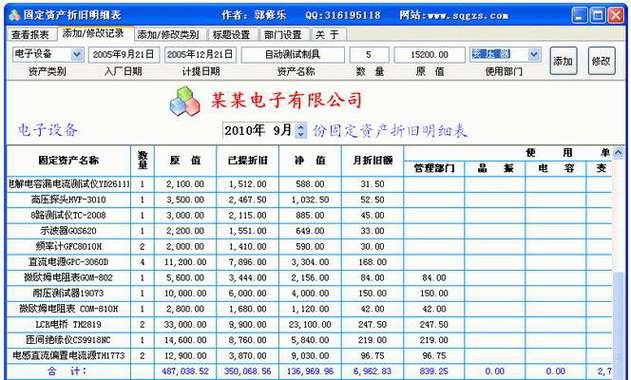631x380 pixels.
Task: Click 管理部门 cell 247.50
Action: (434, 324)
